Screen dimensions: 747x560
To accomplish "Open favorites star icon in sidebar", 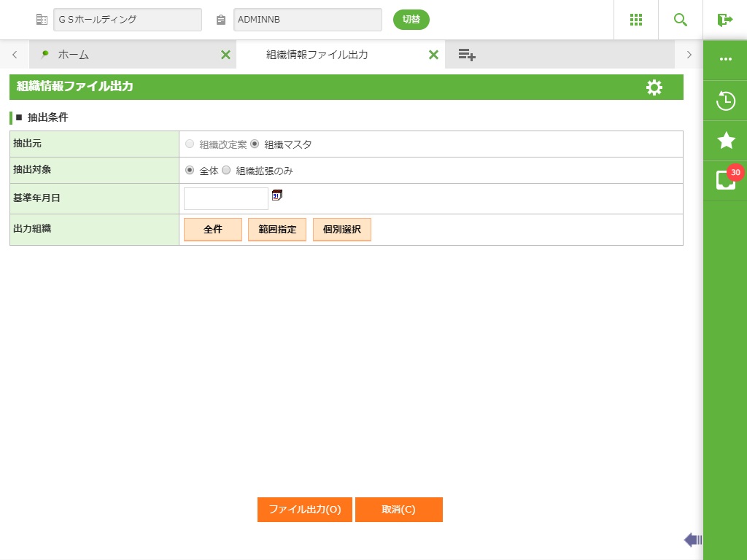I will coord(726,141).
